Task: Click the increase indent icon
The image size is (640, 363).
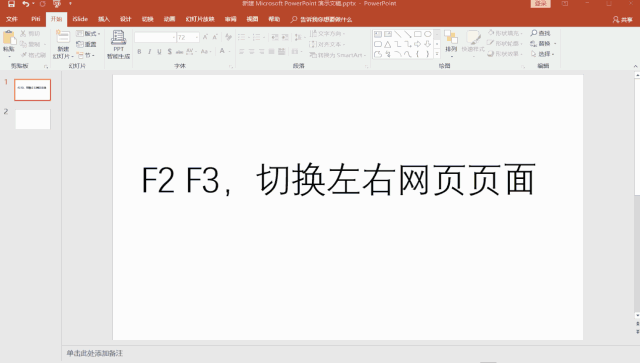Action: click(x=285, y=37)
